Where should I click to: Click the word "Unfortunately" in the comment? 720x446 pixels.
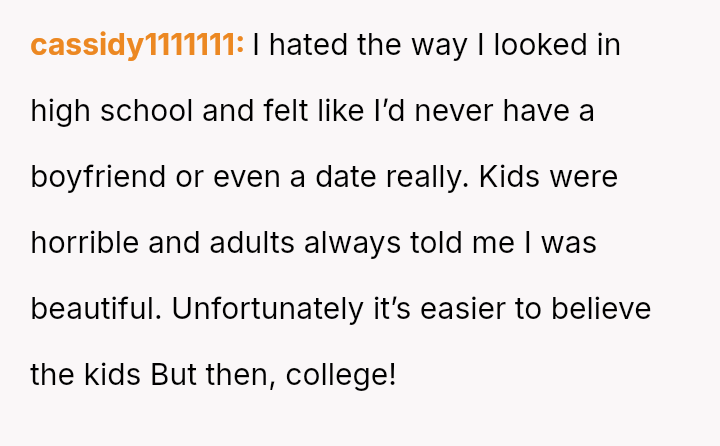point(265,309)
